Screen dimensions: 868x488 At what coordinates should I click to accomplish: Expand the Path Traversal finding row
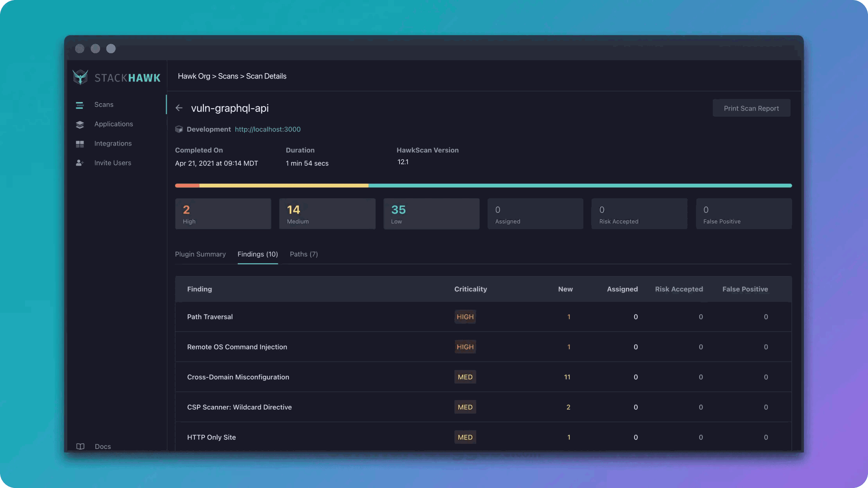pyautogui.click(x=210, y=317)
